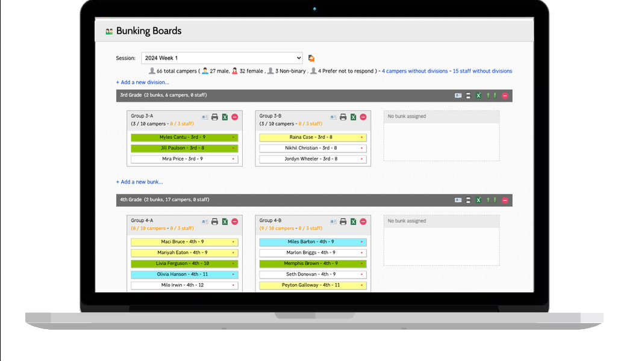The image size is (644, 361).
Task: Select camper Olivia Hanson in Group 4-A
Action: tap(183, 274)
